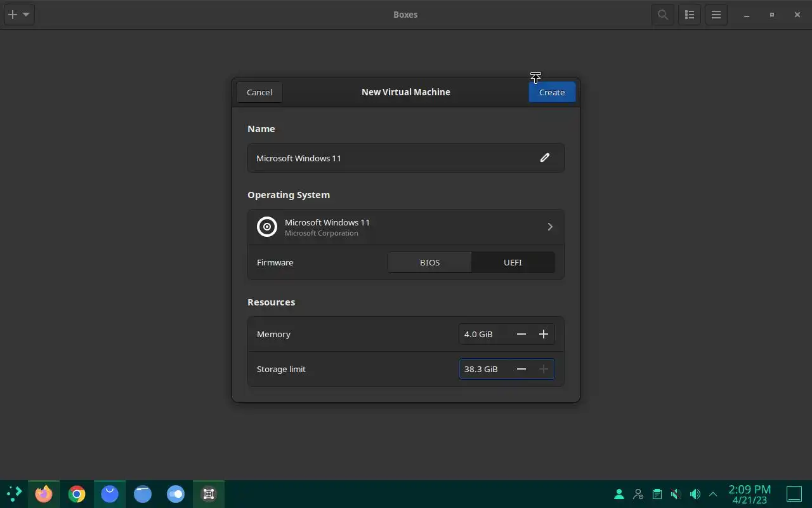The image size is (812, 508).
Task: Select BIOS firmware
Action: coord(429,262)
